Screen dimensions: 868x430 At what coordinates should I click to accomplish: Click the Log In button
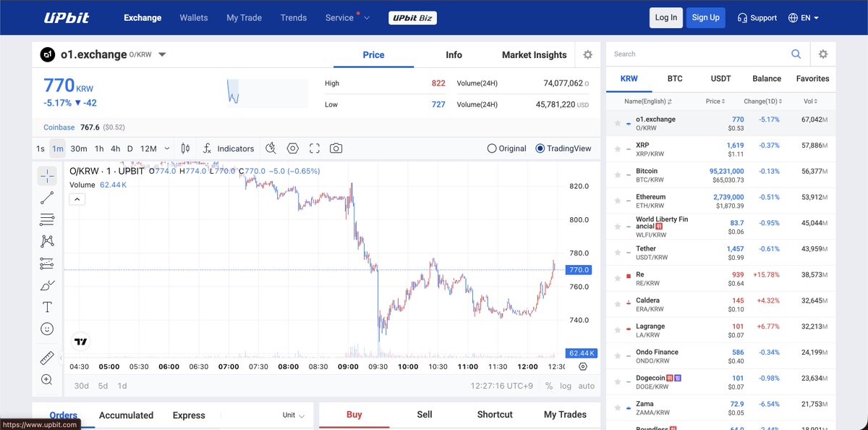[666, 18]
